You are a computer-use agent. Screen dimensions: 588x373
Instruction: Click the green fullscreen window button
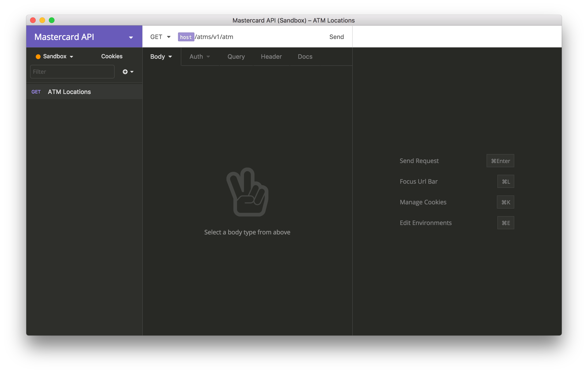pos(51,20)
